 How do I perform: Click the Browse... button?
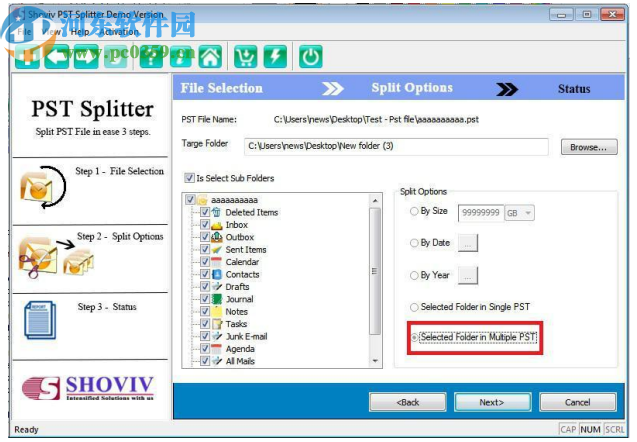pos(589,147)
